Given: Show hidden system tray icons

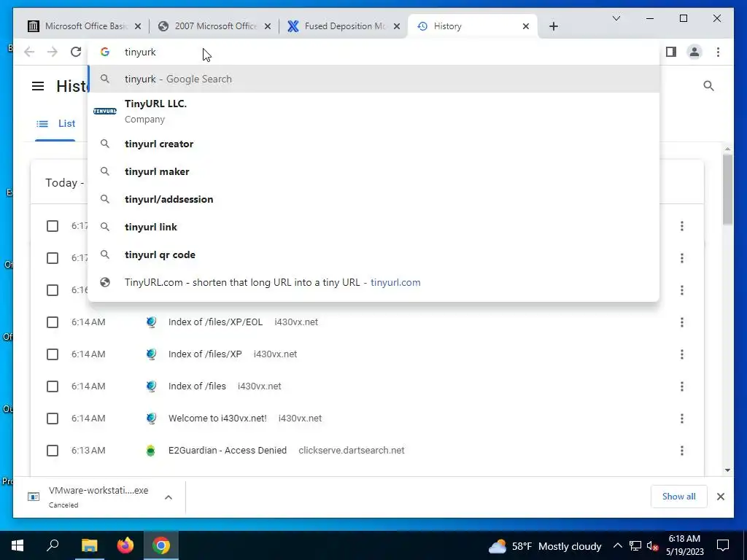Looking at the screenshot, I should point(617,545).
